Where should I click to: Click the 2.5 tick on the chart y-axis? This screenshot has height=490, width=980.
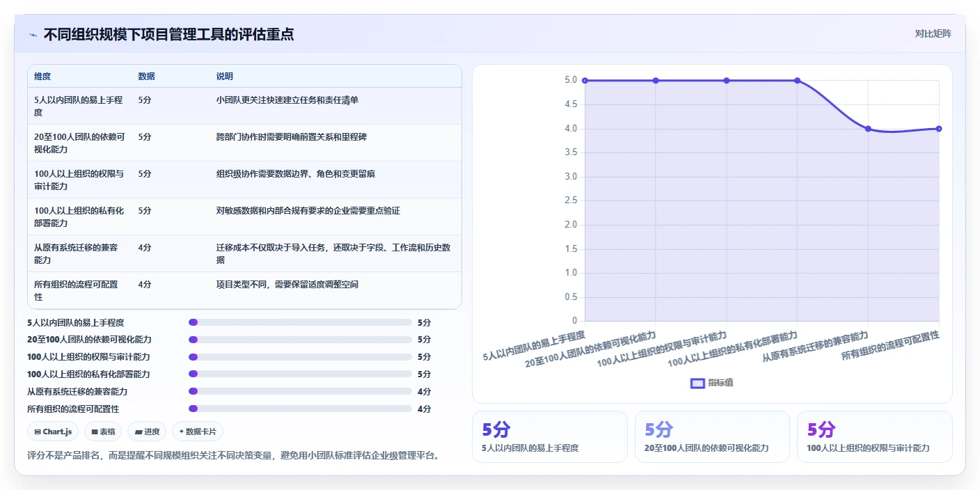(x=571, y=200)
